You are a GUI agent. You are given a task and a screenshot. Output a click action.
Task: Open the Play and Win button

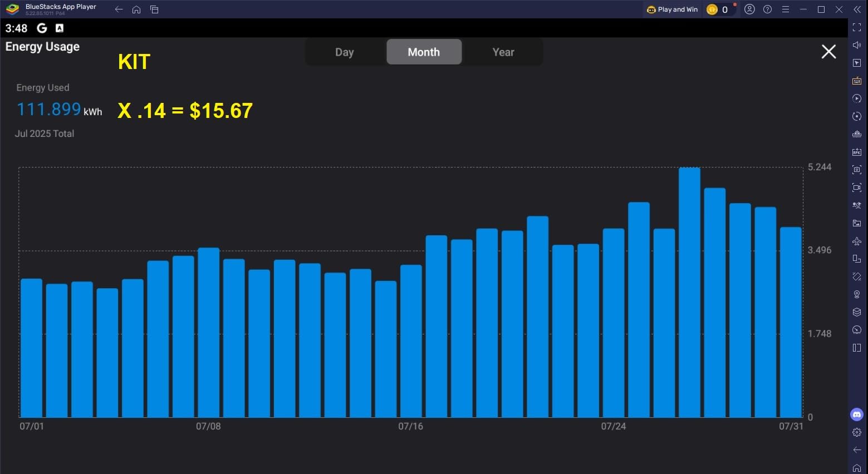pos(672,9)
